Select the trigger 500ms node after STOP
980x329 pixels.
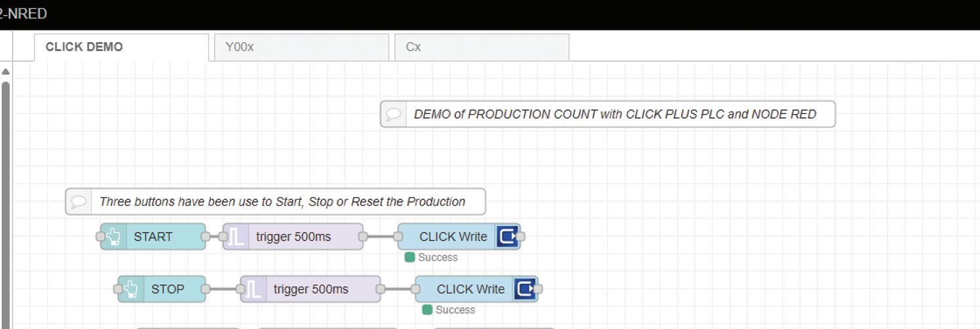tap(311, 289)
